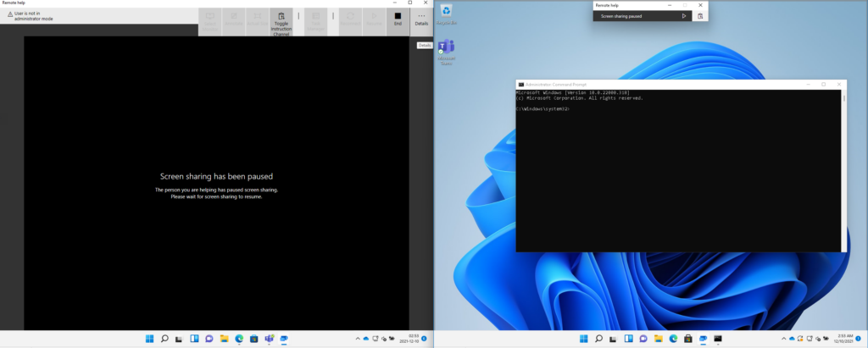Open Recycle Bin on the right desktop
This screenshot has height=348, width=868.
446,14
